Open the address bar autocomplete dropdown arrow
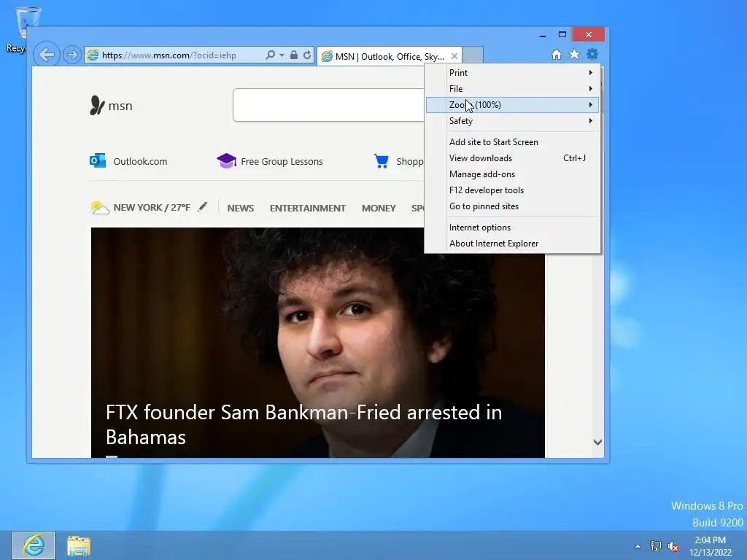747x560 pixels. point(282,55)
